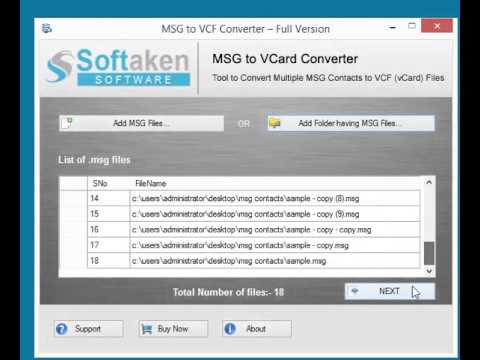
Task: Click the Softaken Software logo
Action: (x=118, y=67)
